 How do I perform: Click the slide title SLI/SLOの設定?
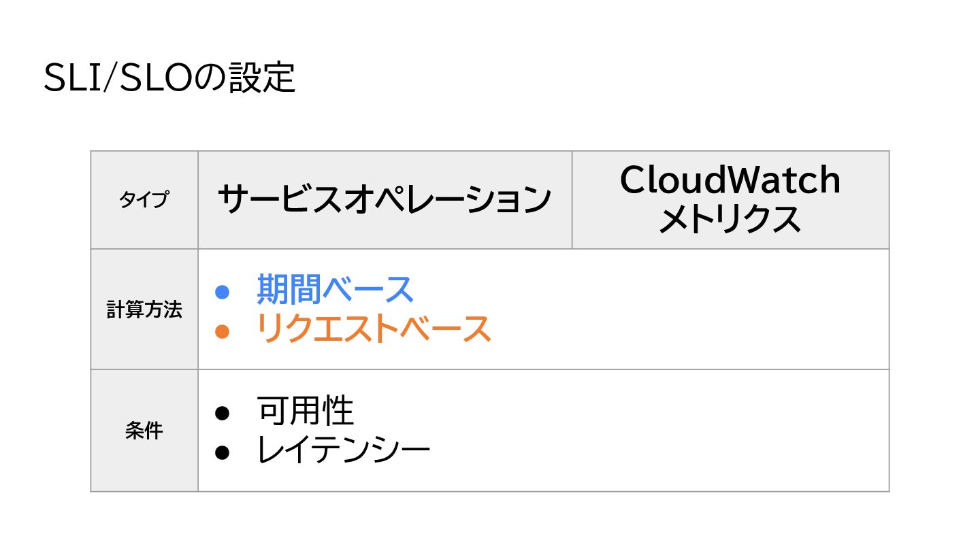click(169, 78)
